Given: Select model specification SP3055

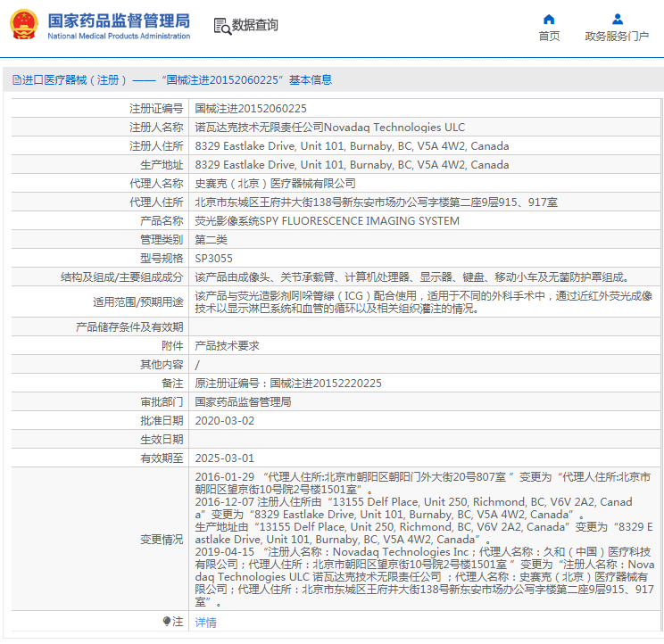Looking at the screenshot, I should click(x=213, y=259).
